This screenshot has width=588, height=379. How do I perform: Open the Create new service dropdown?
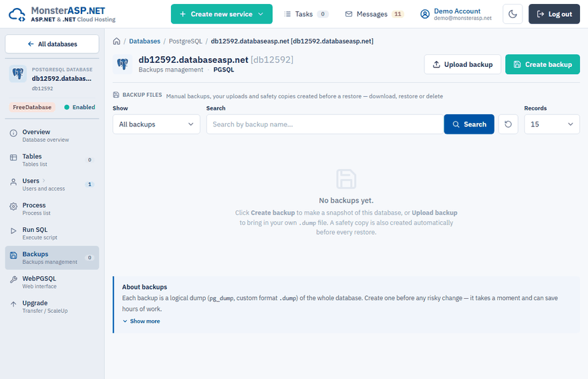coord(222,14)
